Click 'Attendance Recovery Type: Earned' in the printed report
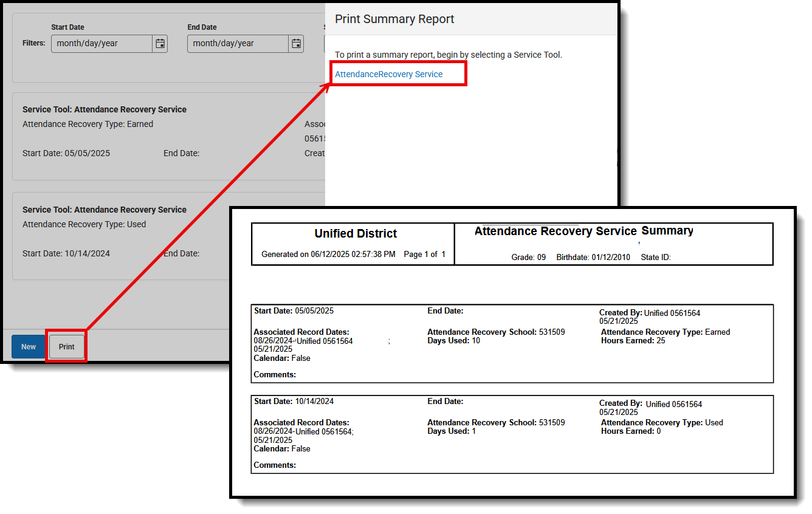The width and height of the screenshot is (812, 514). [666, 332]
